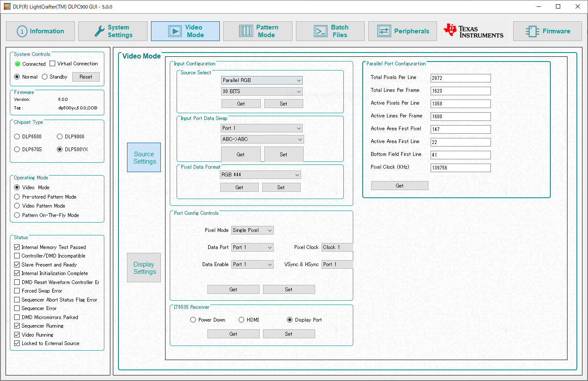Click the Bottom Field First Line field
The width and height of the screenshot is (588, 381).
coord(461,155)
